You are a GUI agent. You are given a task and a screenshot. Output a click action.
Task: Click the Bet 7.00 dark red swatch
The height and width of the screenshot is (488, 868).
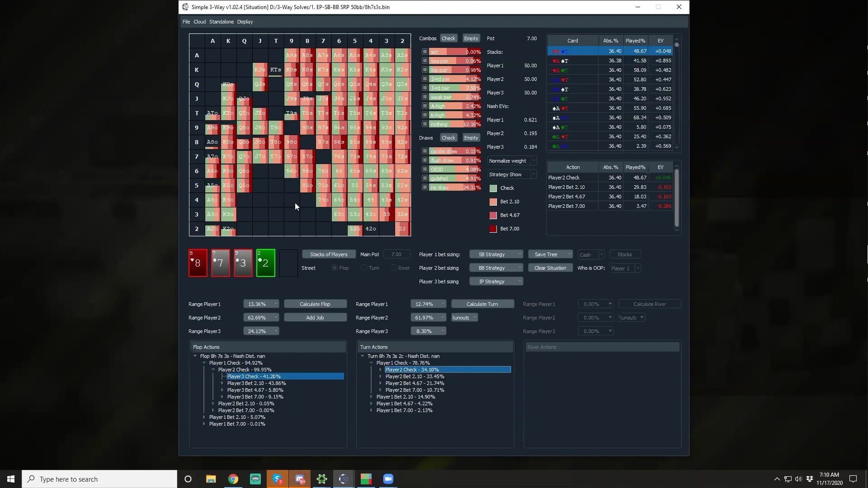tap(493, 229)
